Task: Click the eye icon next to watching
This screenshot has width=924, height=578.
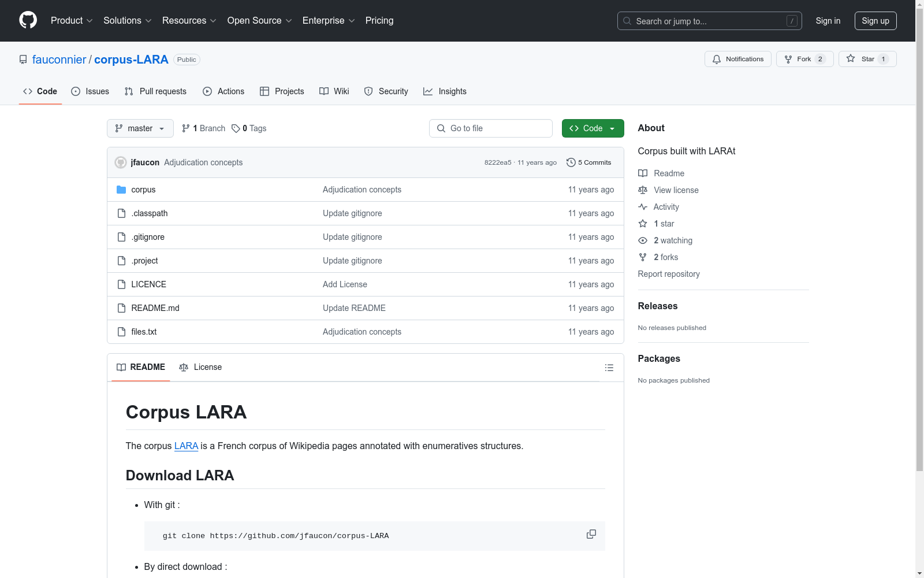Action: (643, 240)
